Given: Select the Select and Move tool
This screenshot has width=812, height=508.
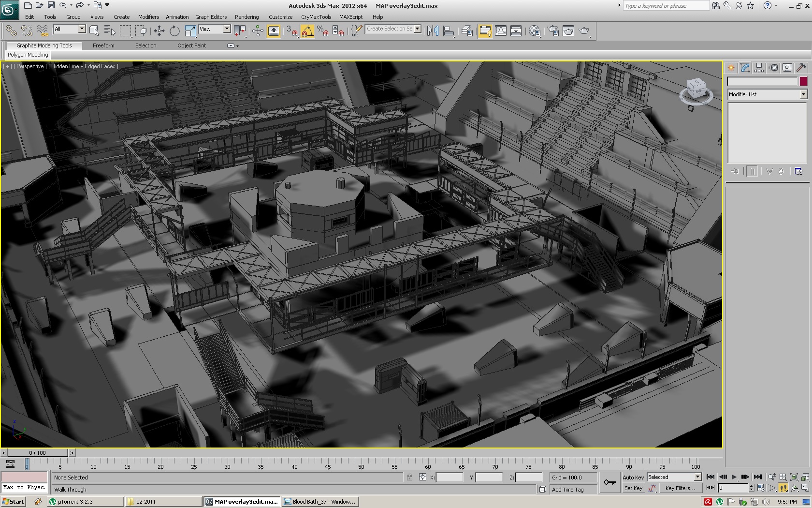Looking at the screenshot, I should tap(159, 31).
